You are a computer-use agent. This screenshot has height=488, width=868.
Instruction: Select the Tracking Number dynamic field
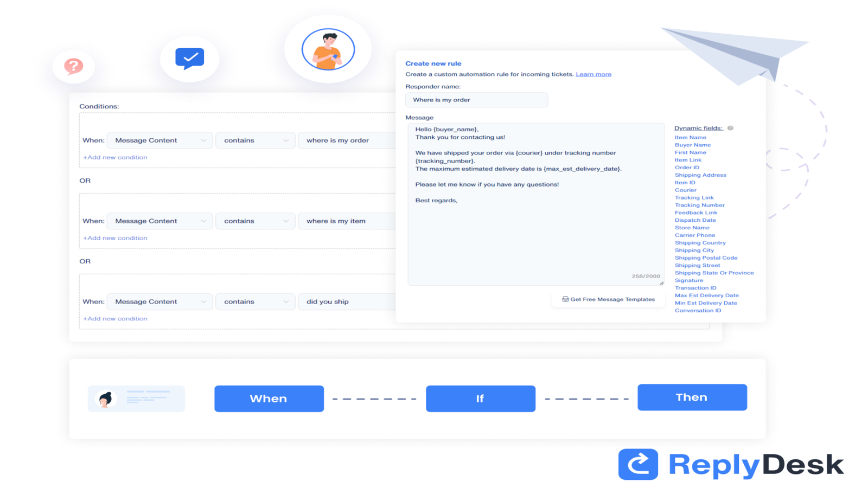(699, 205)
